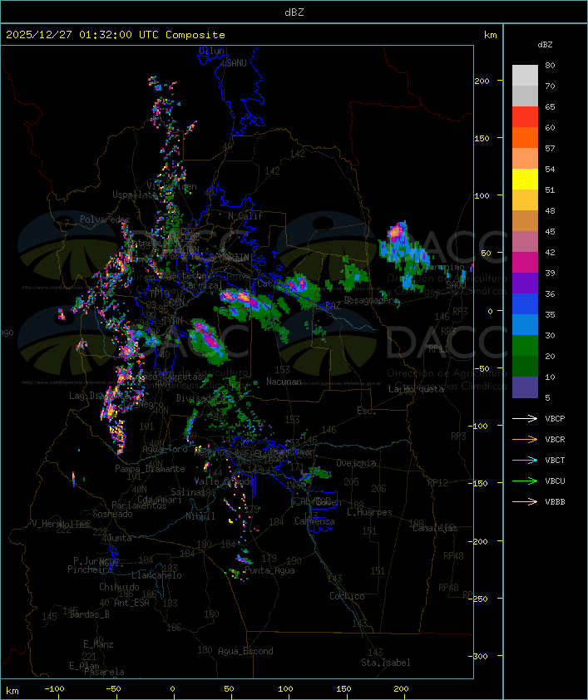Click the Uspallata place label on map

135,195
